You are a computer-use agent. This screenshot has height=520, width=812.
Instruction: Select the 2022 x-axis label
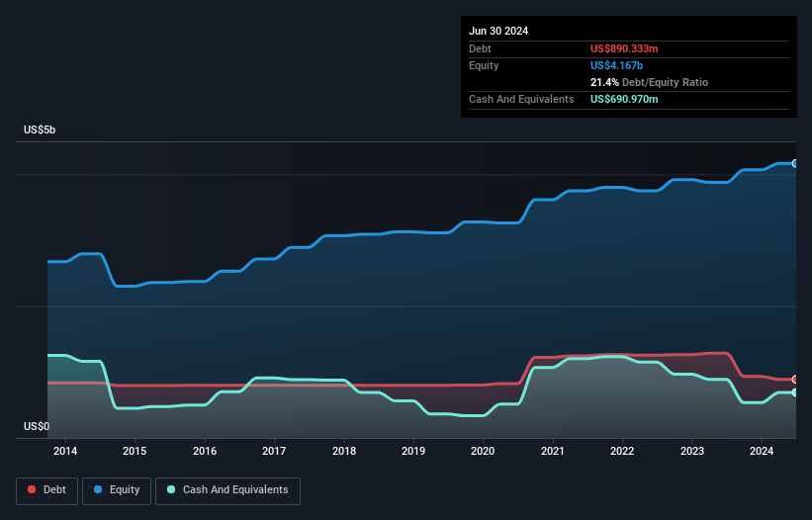pyautogui.click(x=622, y=451)
